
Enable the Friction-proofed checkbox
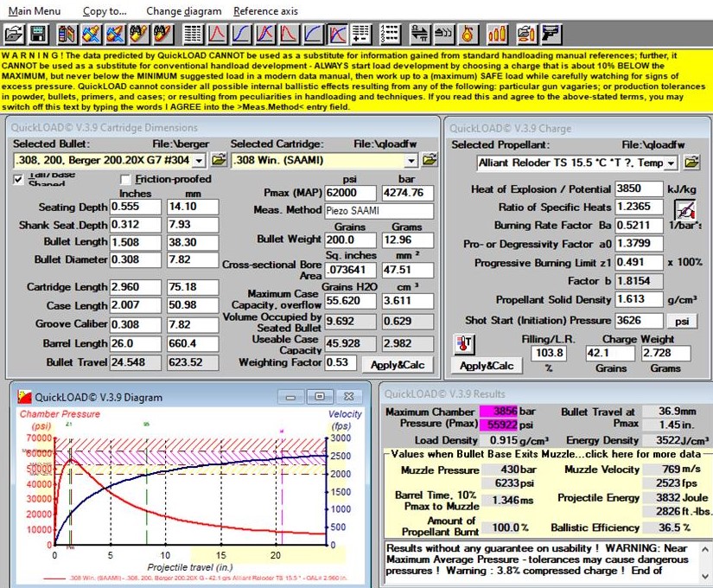tap(126, 179)
